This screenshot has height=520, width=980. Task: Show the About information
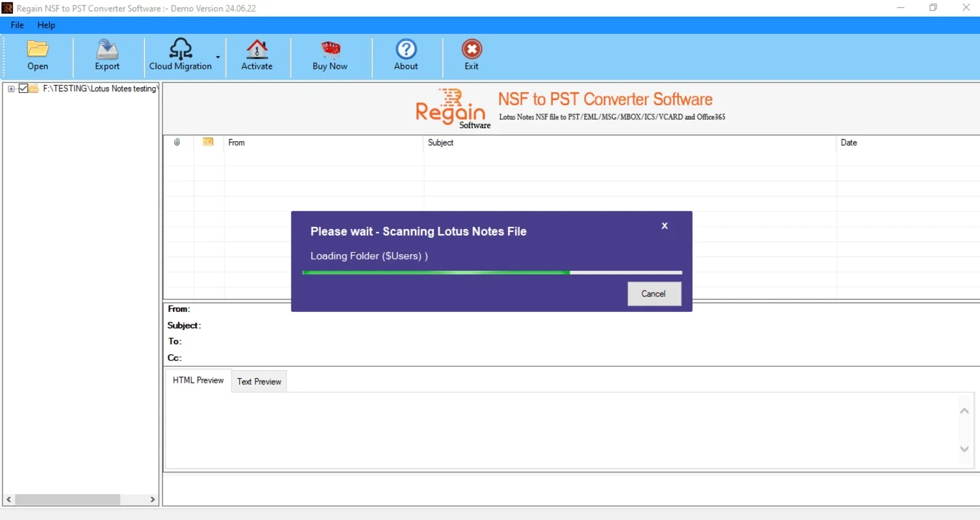(x=406, y=56)
